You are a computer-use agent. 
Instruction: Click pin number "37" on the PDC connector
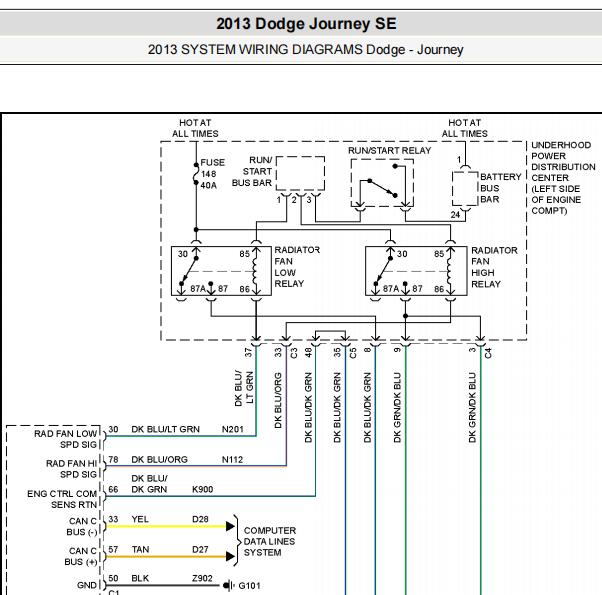(x=248, y=352)
